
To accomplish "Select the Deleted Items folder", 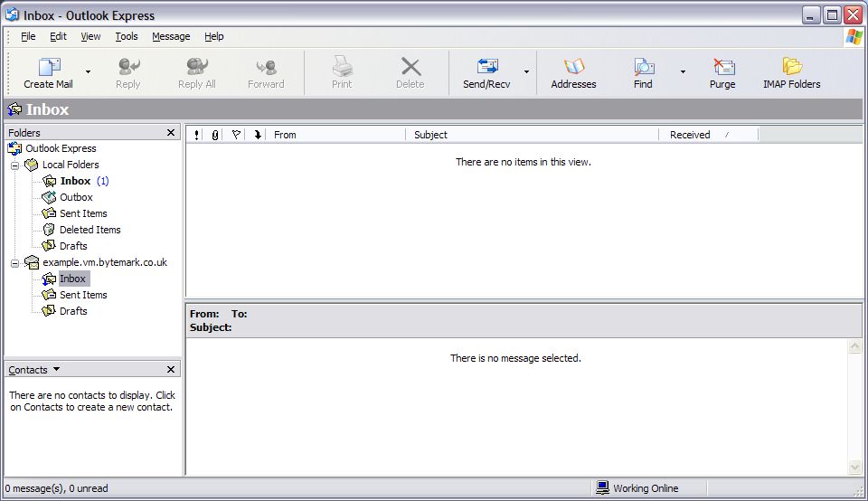I will [90, 230].
